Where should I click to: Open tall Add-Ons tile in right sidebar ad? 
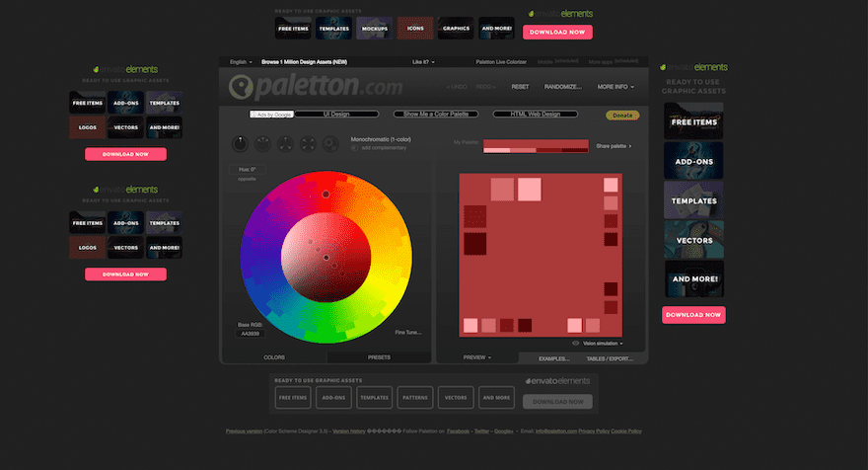(693, 161)
